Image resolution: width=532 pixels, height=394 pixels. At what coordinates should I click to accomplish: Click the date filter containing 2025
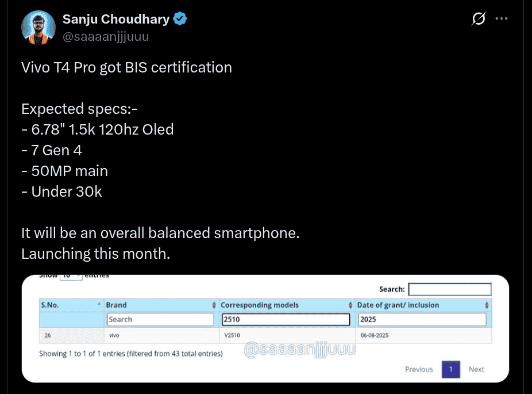pyautogui.click(x=422, y=319)
